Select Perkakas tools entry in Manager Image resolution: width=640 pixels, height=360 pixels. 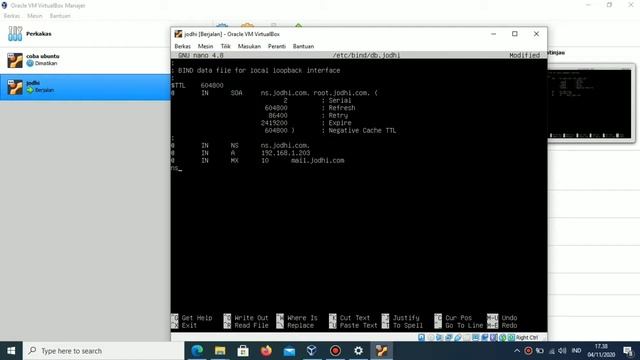(x=85, y=34)
